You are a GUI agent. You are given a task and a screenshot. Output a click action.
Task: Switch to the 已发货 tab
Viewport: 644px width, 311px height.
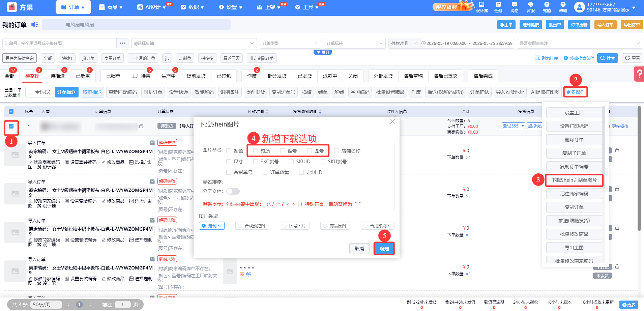click(305, 76)
